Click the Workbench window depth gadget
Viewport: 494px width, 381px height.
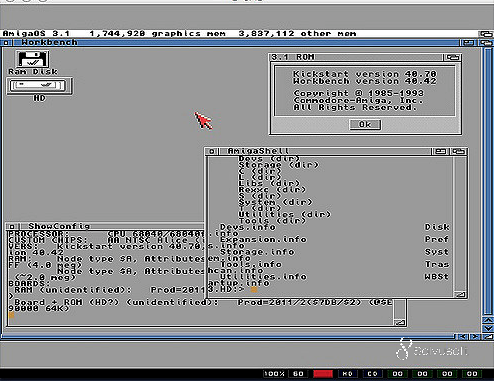(x=486, y=43)
